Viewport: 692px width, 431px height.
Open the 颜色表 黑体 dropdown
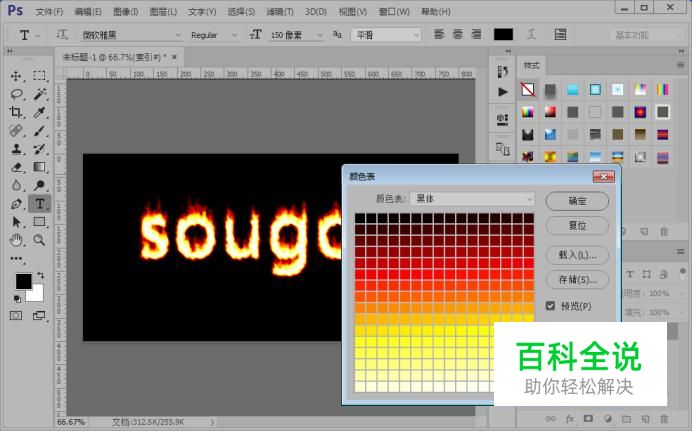tap(472, 199)
